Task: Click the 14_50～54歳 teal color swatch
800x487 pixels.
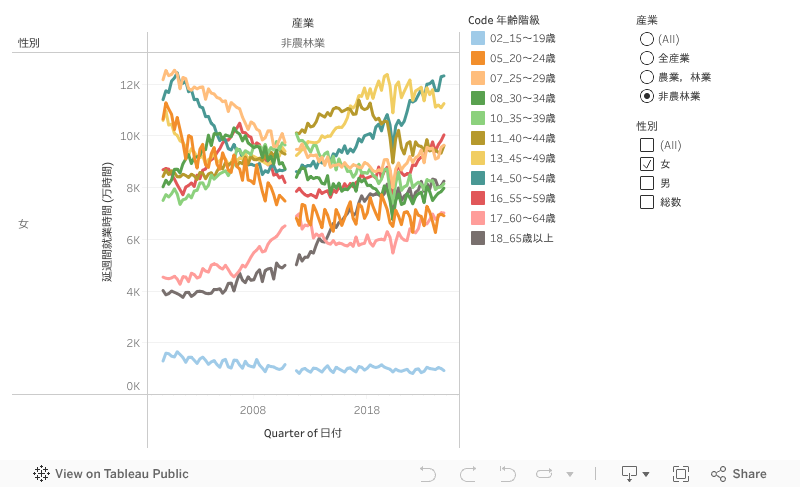Action: (x=478, y=178)
